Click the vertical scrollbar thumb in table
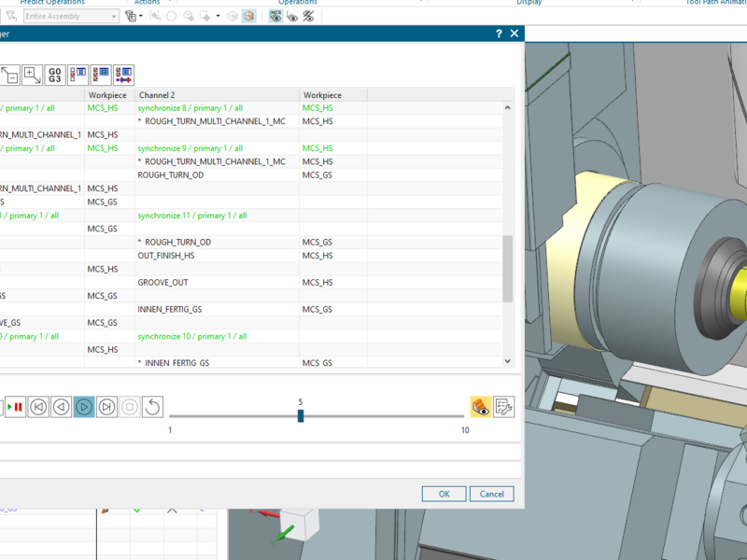The width and height of the screenshot is (747, 560). coord(507,269)
